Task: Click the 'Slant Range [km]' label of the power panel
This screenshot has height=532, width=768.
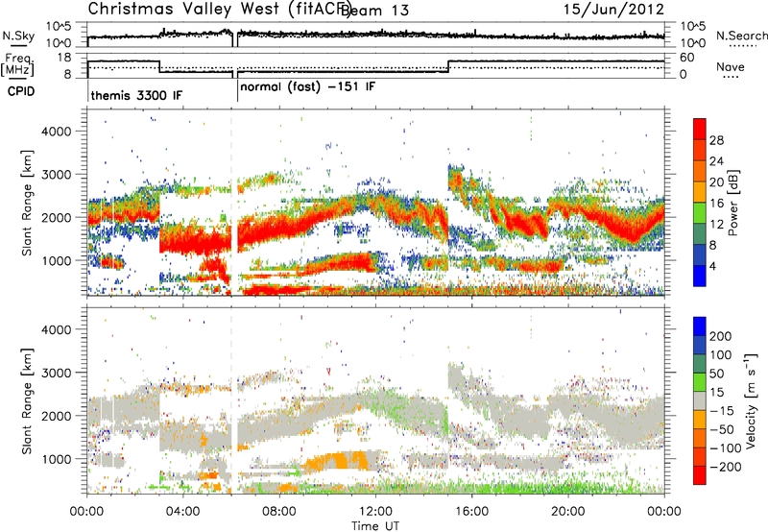Action: coord(27,203)
